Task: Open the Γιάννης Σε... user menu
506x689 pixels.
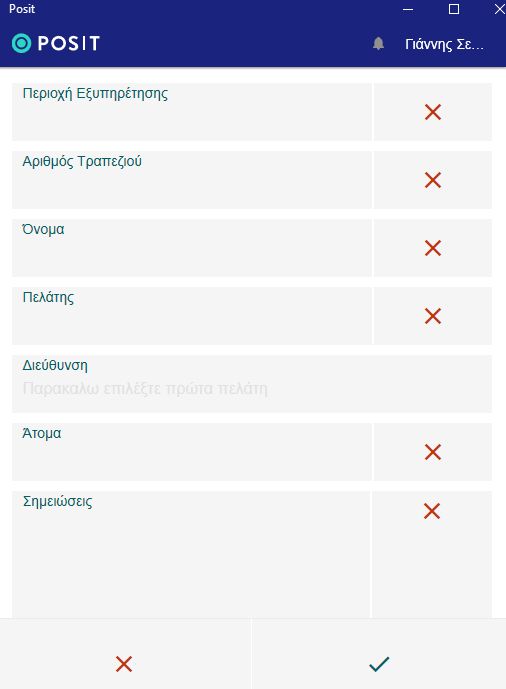Action: (444, 44)
